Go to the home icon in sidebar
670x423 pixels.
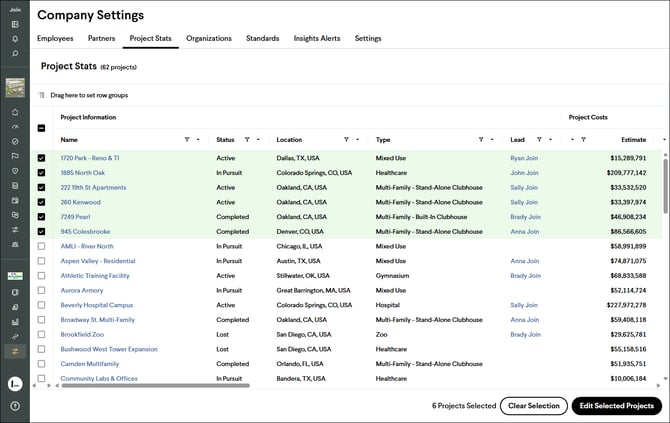tap(15, 111)
